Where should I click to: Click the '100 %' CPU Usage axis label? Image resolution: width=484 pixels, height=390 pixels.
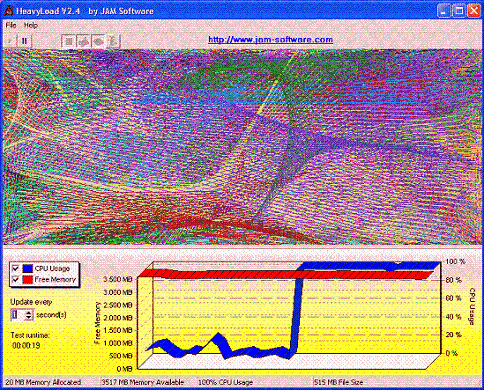(x=455, y=262)
